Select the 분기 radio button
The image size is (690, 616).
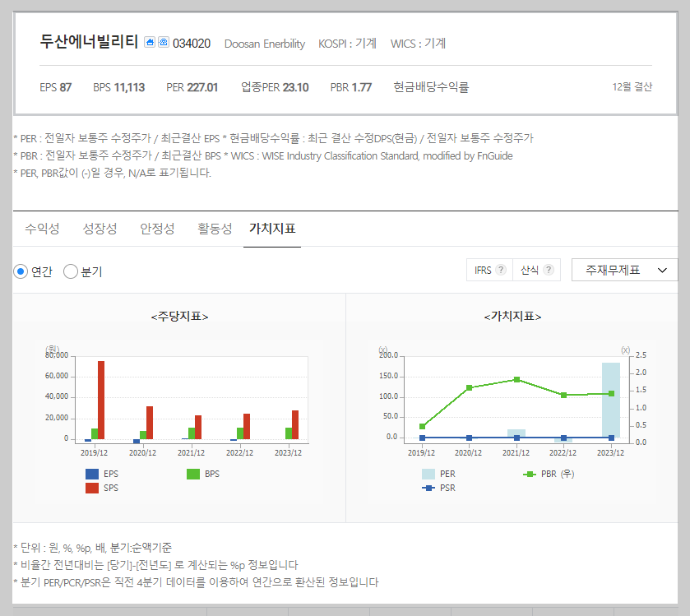click(x=71, y=271)
